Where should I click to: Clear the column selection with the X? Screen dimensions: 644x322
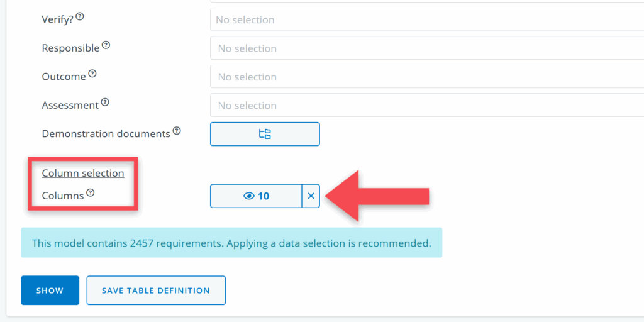(311, 196)
